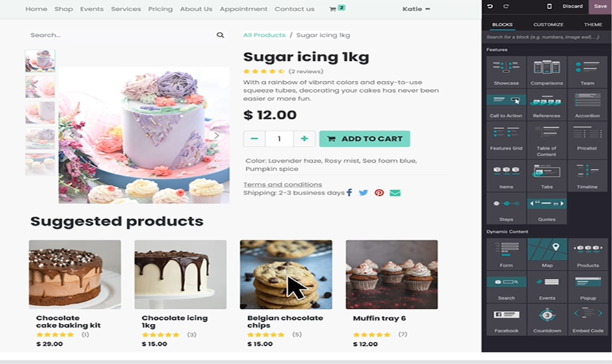The height and width of the screenshot is (364, 612).
Task: Share product via Pinterest icon
Action: tap(379, 193)
